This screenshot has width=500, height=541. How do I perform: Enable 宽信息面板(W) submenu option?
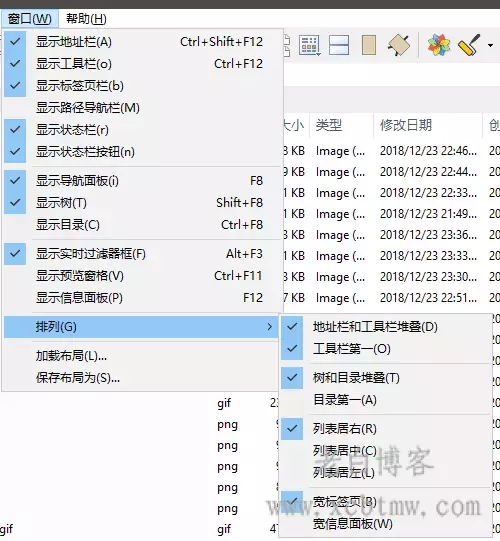386,524
